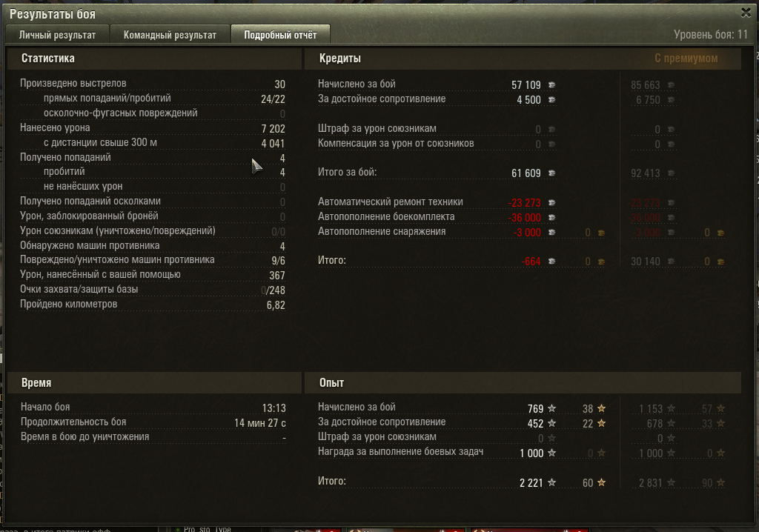This screenshot has height=532, width=759.
Task: Click gold icon in Автопополнение снаряжения row
Action: [x=601, y=233]
